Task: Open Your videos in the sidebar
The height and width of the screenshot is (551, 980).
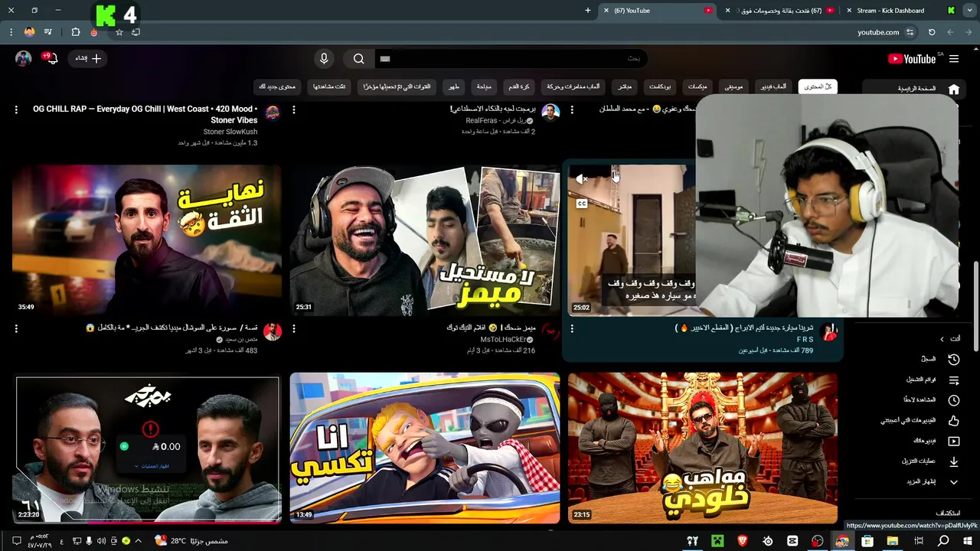Action: [x=935, y=441]
